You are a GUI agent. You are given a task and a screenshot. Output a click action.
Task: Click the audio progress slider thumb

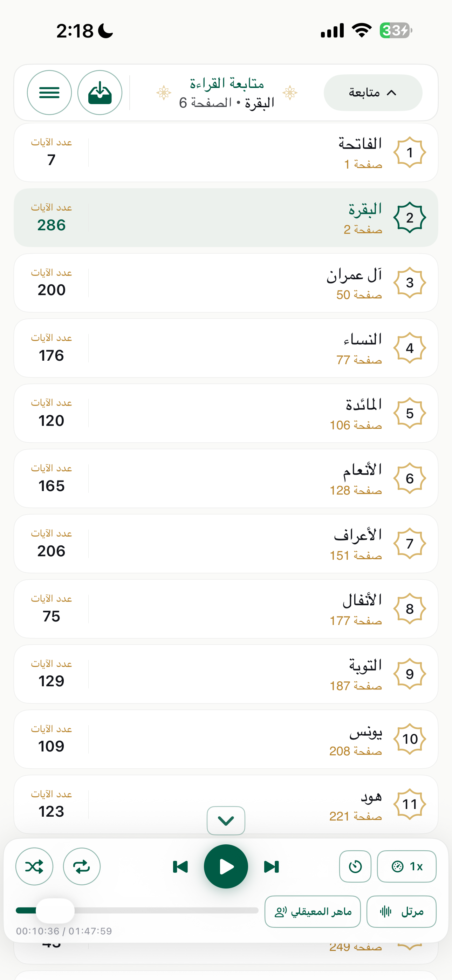coord(55,910)
